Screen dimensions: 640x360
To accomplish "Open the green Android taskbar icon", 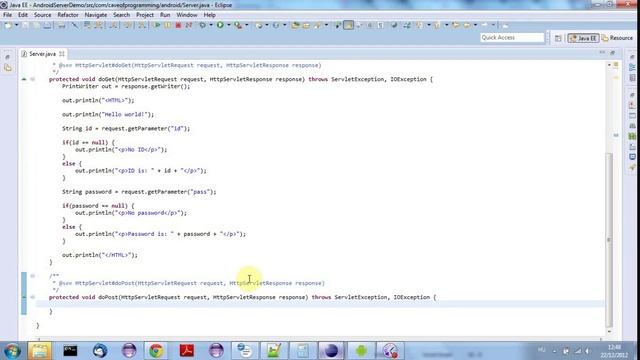I will coord(361,351).
